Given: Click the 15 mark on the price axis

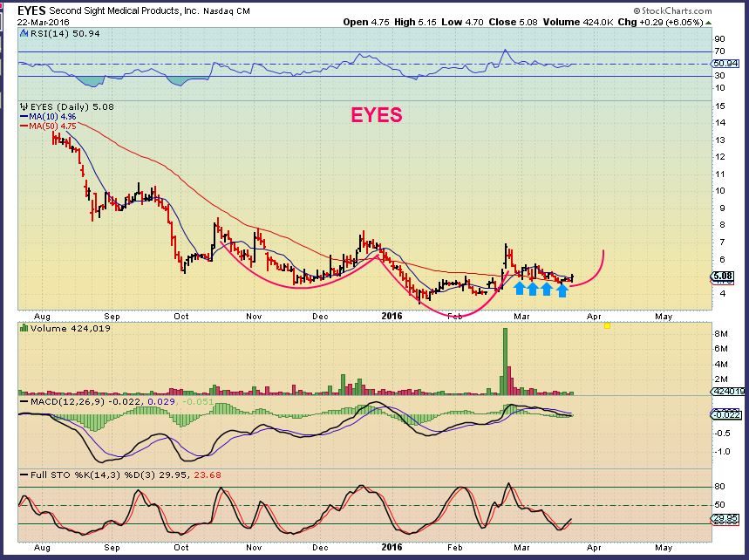Looking at the screenshot, I should tap(720, 106).
